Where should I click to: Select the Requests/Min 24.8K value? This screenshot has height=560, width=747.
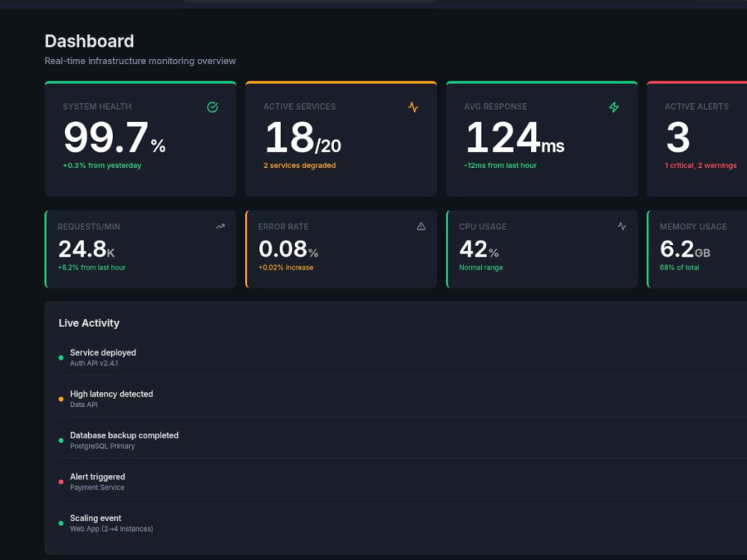(86, 249)
